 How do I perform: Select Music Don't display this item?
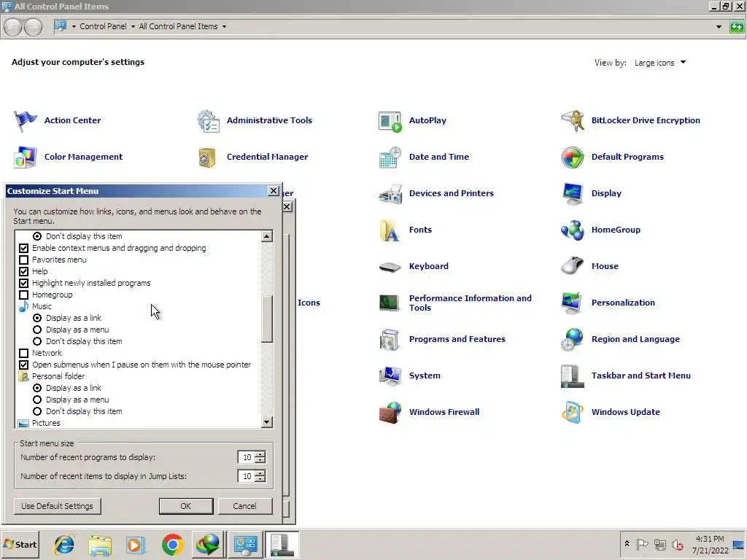pos(37,341)
